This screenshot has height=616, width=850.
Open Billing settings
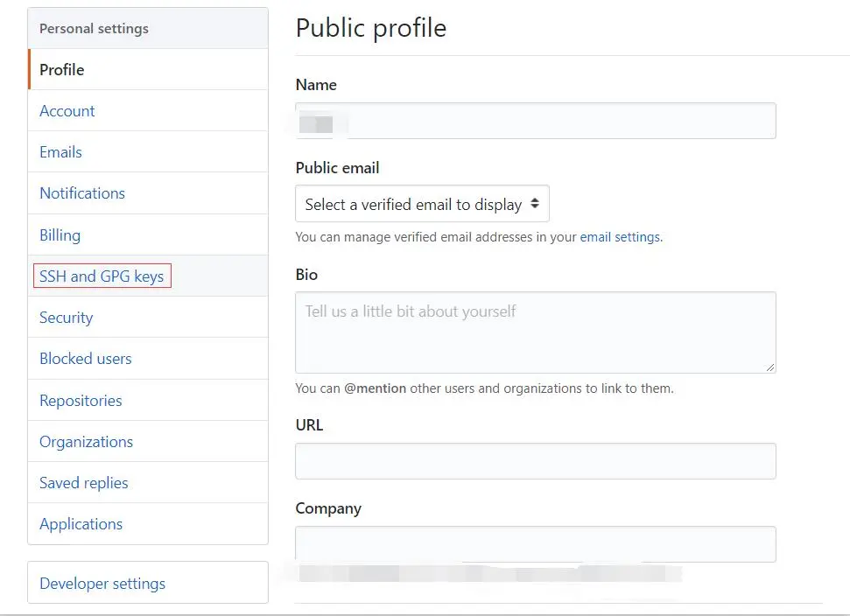[60, 235]
